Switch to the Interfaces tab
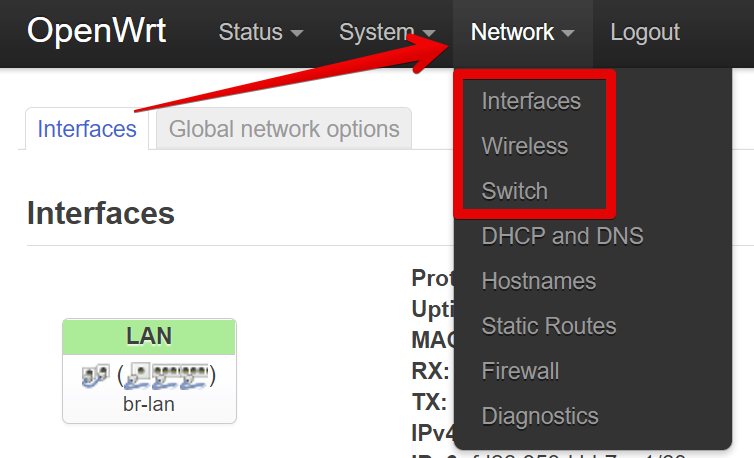Screen dimensions: 754x458 pyautogui.click(x=87, y=129)
